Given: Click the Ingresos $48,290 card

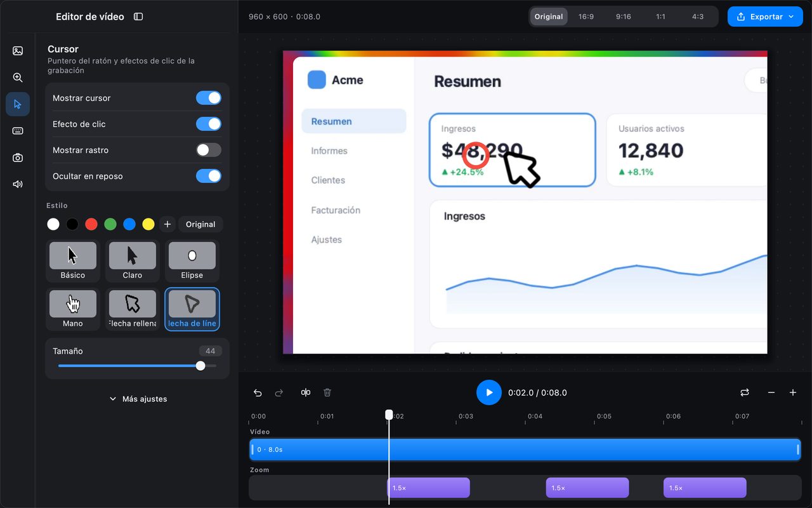Looking at the screenshot, I should tap(513, 150).
